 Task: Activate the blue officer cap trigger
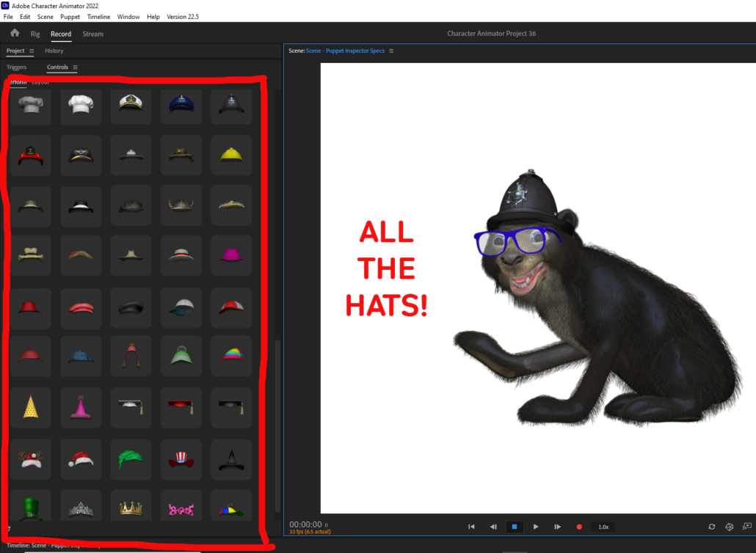(181, 105)
